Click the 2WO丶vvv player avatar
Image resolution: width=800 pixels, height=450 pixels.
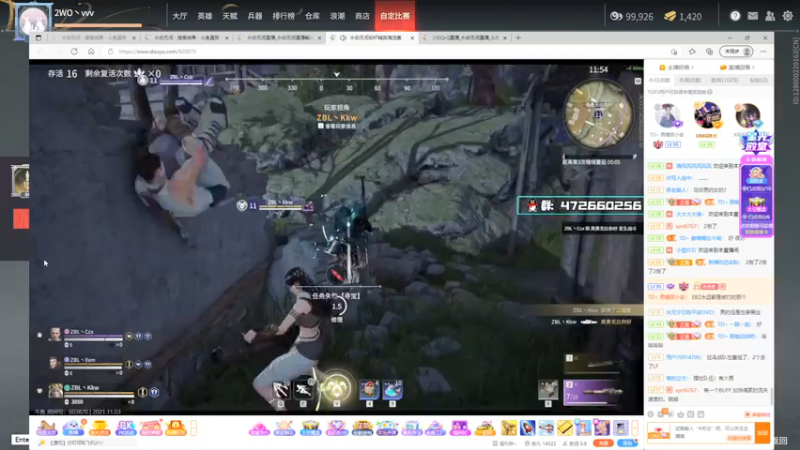[x=34, y=20]
